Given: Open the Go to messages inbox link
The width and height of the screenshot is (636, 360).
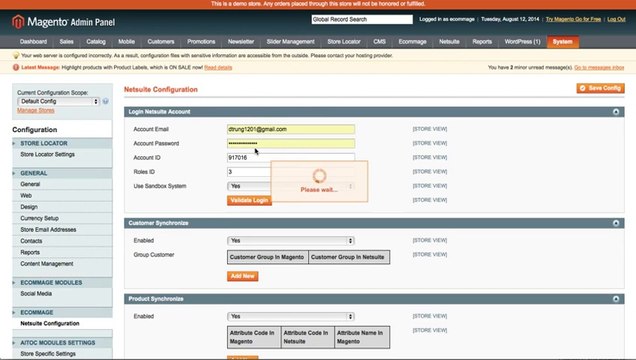Looking at the screenshot, I should pyautogui.click(x=599, y=68).
